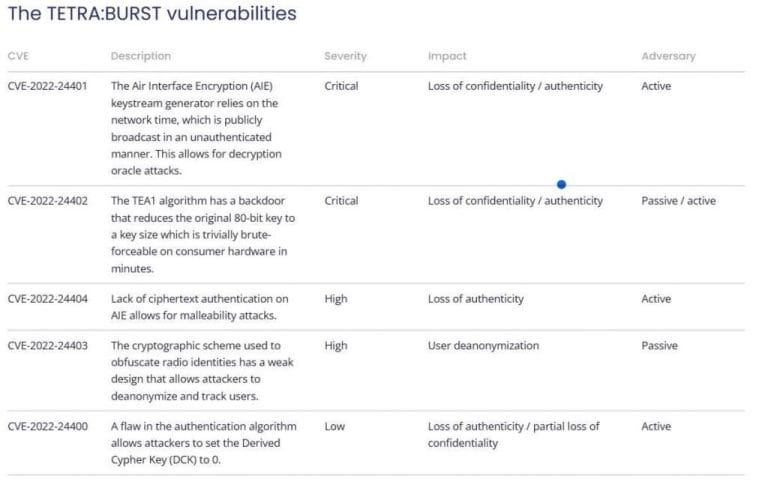Click the Impact column header
Image resolution: width=768 pixels, height=500 pixels.
[447, 56]
